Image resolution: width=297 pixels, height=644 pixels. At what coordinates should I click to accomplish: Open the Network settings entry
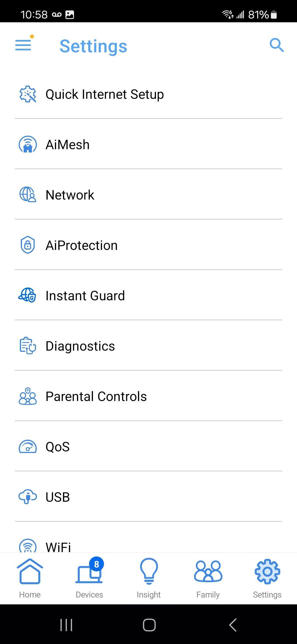point(70,195)
